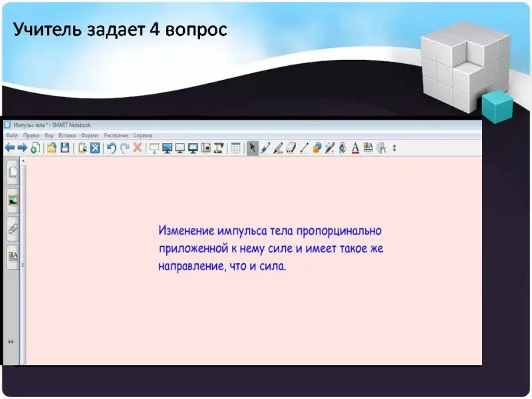This screenshot has width=532, height=399.
Task: Choose the Line drawing tool
Action: point(305,148)
